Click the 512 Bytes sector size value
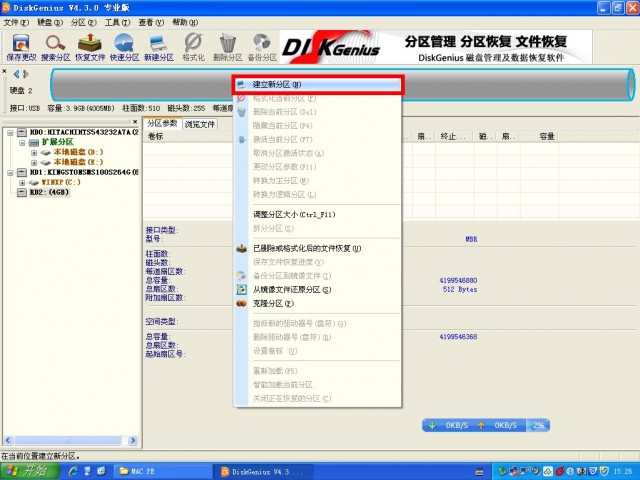The width and height of the screenshot is (640, 480). click(x=460, y=289)
